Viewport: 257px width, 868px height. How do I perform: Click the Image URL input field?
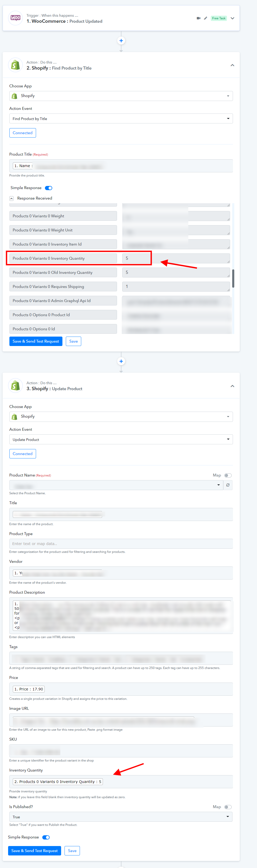tap(121, 720)
